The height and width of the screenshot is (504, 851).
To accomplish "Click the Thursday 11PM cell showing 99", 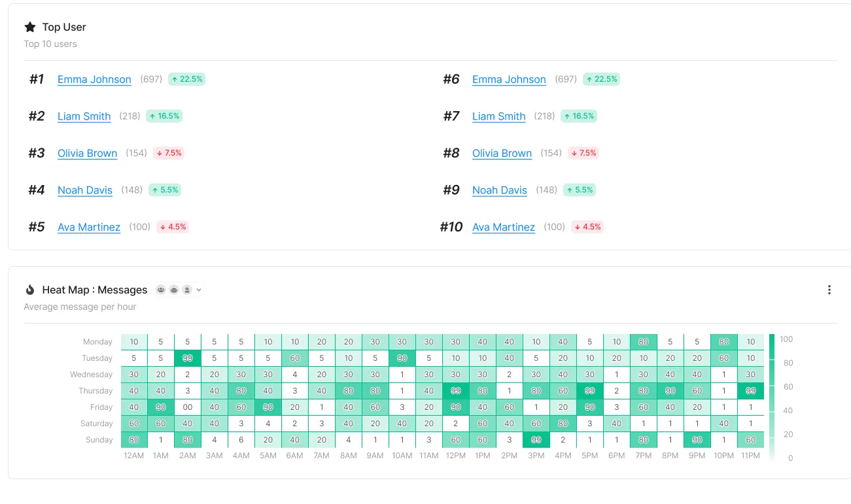I will (x=751, y=391).
